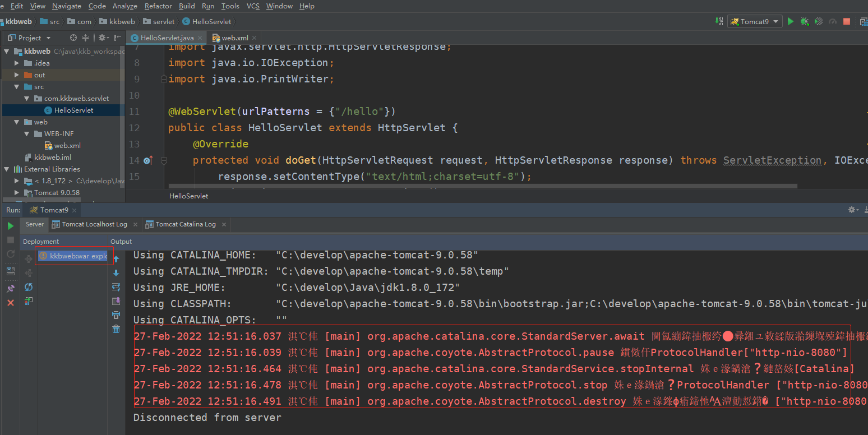Open the Tomcat Localhost Log tab

click(94, 224)
